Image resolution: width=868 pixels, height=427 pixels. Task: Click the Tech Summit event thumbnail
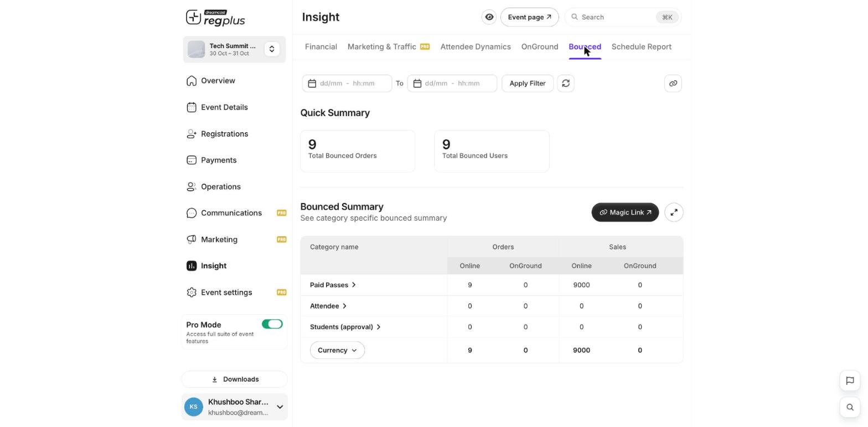[x=196, y=49]
